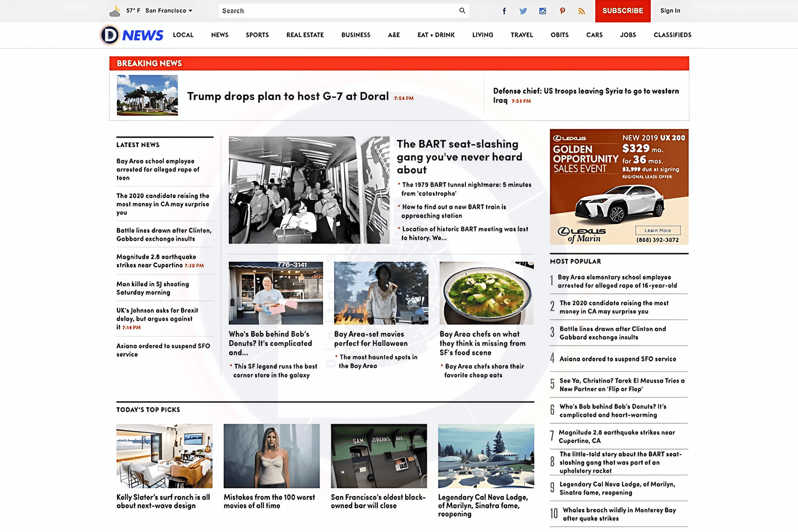
Task: Open Location of historic BART meeting link
Action: pos(465,233)
